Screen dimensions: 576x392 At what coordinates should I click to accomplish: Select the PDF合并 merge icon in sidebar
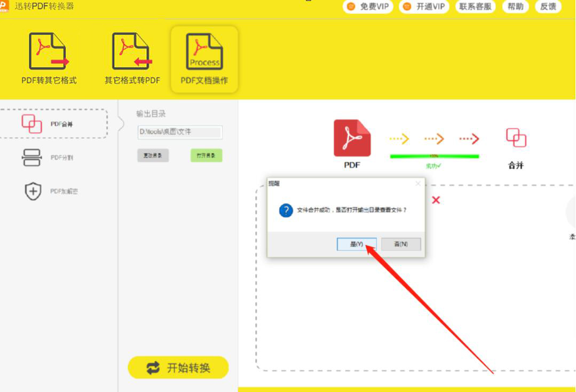[32, 122]
